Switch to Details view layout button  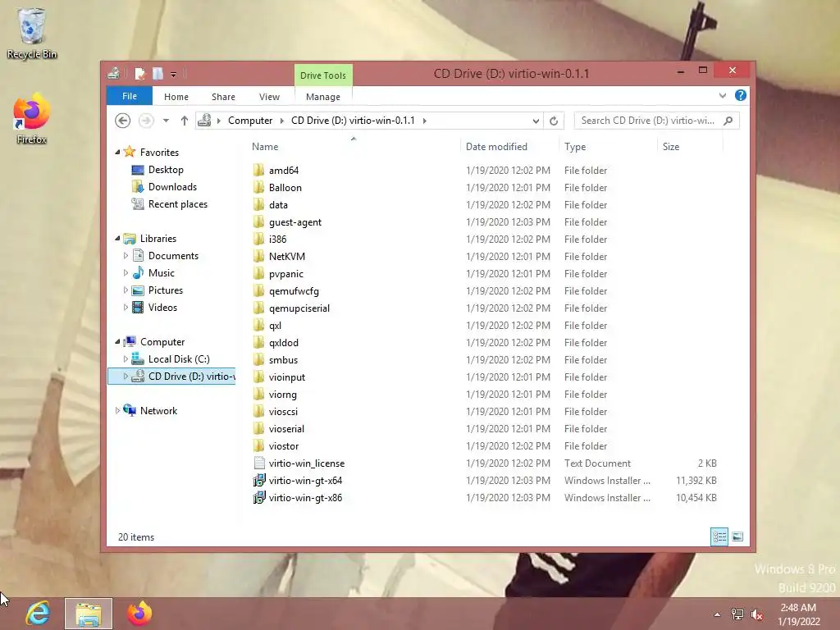[x=719, y=536]
